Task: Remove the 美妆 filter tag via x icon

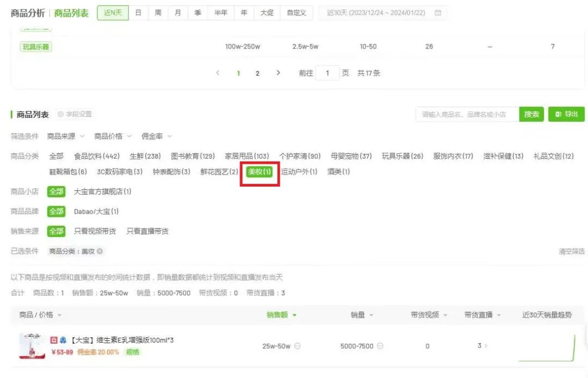Action: tap(100, 251)
